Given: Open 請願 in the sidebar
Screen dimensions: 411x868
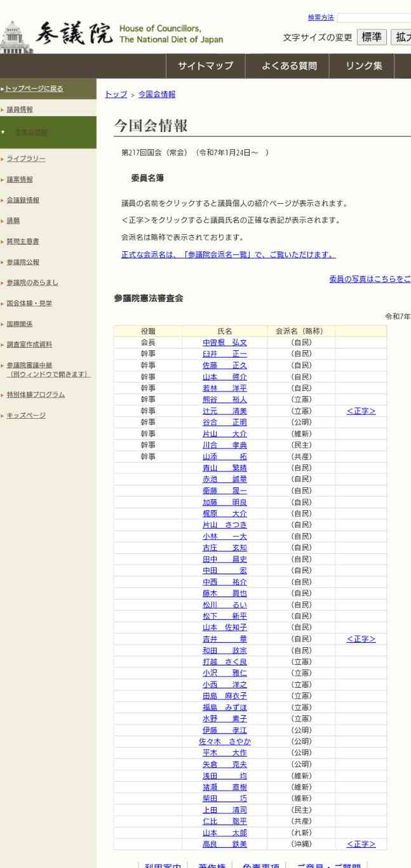Looking at the screenshot, I should pyautogui.click(x=13, y=221).
